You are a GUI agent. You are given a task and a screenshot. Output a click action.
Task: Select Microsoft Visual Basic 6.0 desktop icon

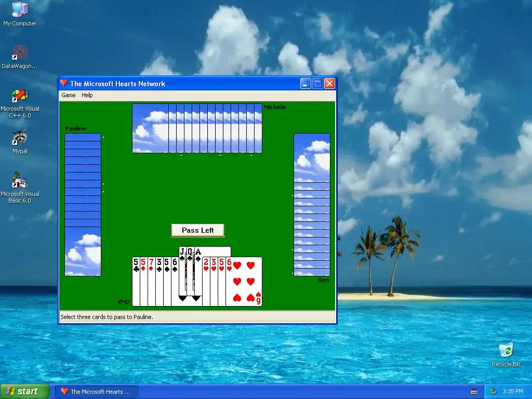(x=20, y=188)
